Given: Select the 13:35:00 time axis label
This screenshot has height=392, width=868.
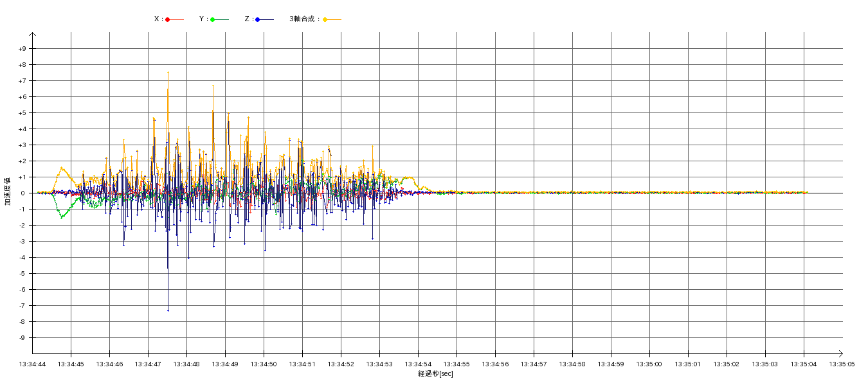Looking at the screenshot, I should [x=650, y=364].
